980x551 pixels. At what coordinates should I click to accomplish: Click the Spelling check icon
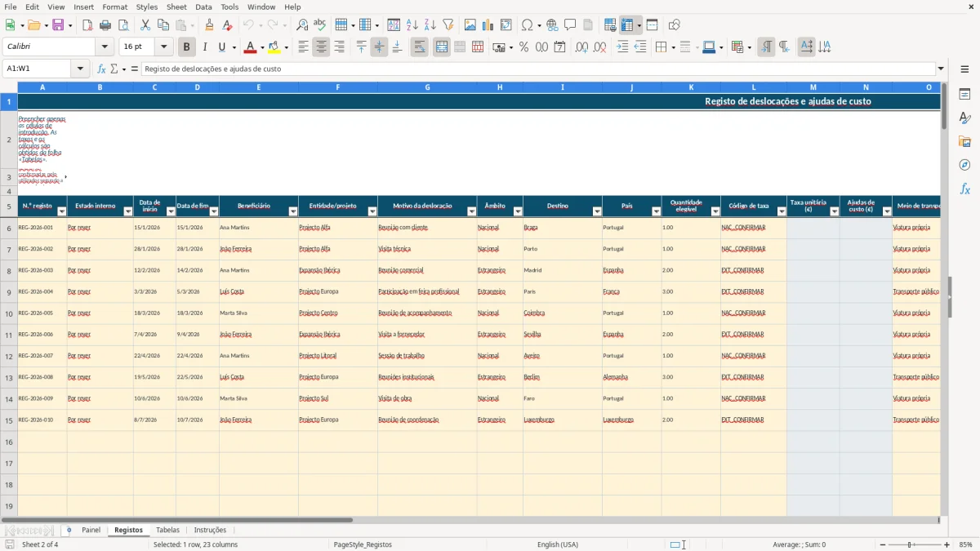point(320,25)
